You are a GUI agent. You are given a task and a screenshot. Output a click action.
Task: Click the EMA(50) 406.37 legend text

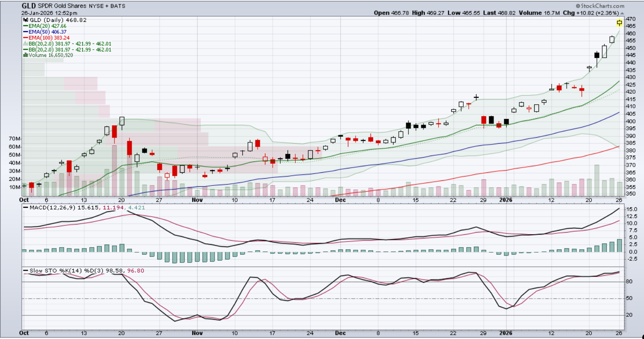(48, 32)
